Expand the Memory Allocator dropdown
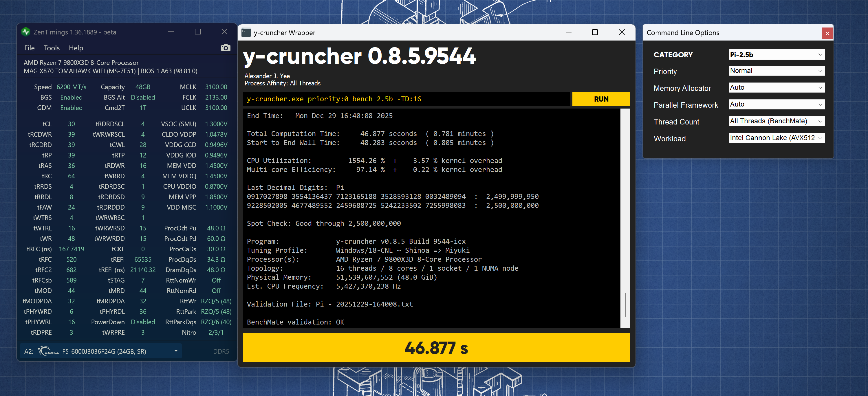 click(777, 88)
